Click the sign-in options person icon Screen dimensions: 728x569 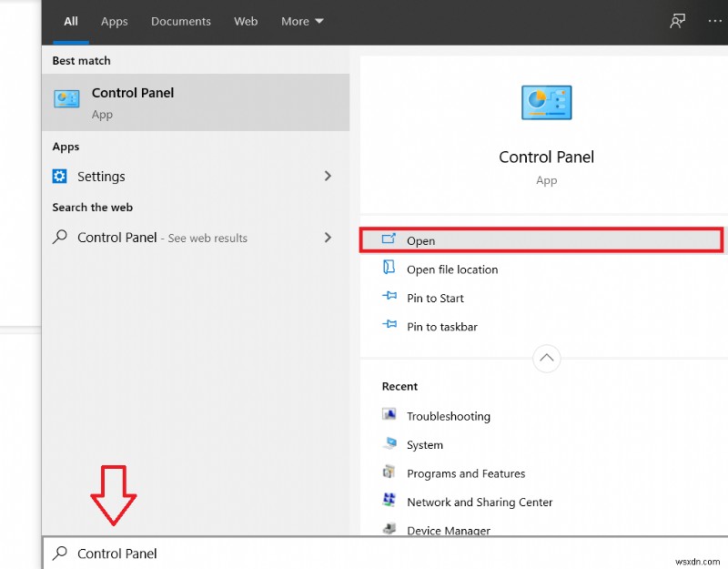[677, 20]
